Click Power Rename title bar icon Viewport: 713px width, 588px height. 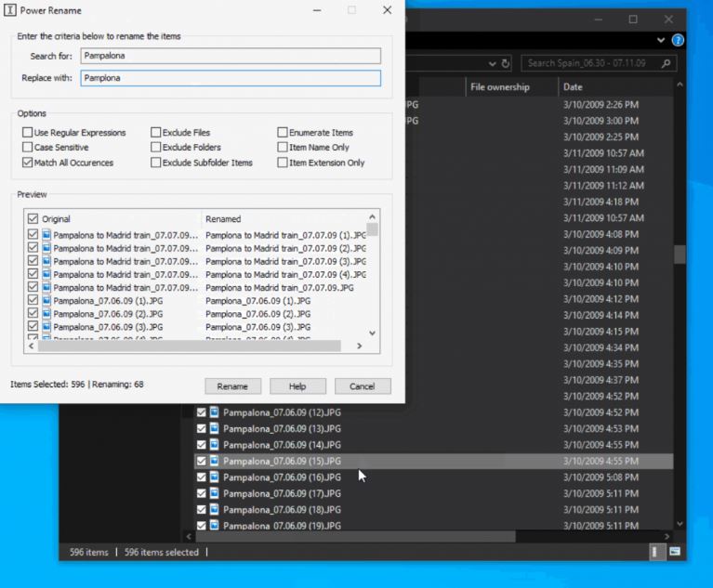10,10
